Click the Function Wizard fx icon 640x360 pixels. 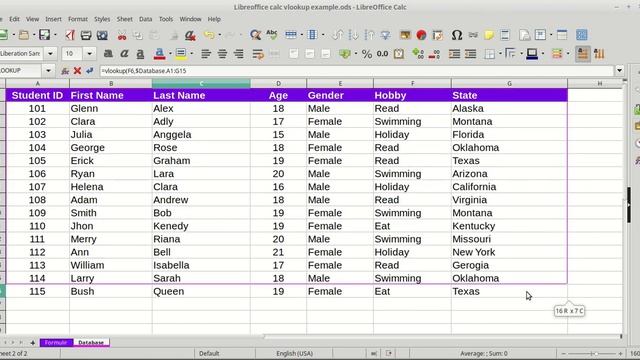coord(65,71)
